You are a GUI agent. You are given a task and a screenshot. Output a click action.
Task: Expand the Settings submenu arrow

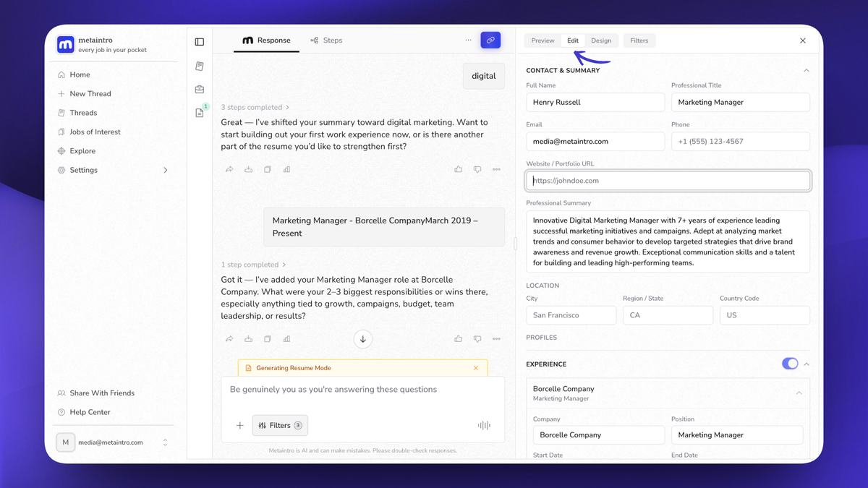coord(166,171)
